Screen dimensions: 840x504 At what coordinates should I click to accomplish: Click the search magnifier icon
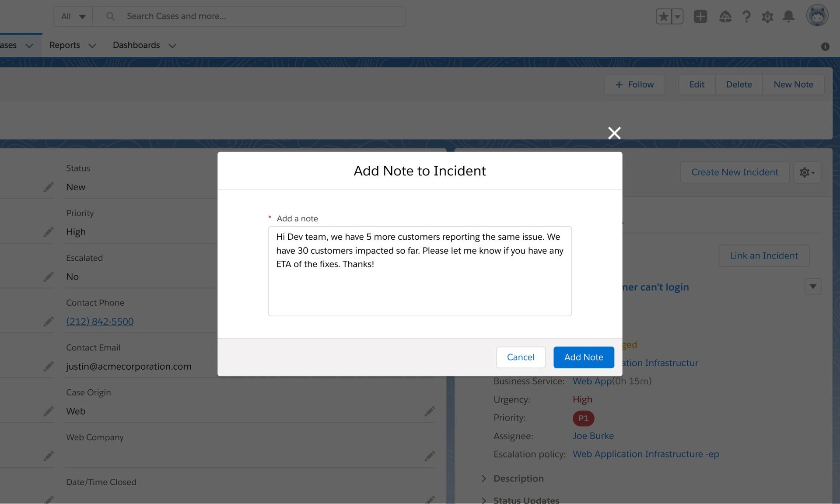110,16
